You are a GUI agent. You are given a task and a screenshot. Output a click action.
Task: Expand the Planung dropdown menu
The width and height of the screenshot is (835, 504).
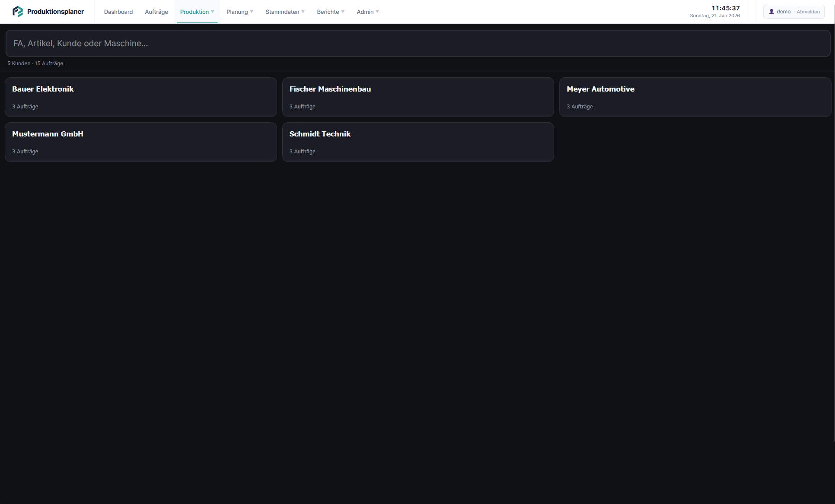(240, 12)
